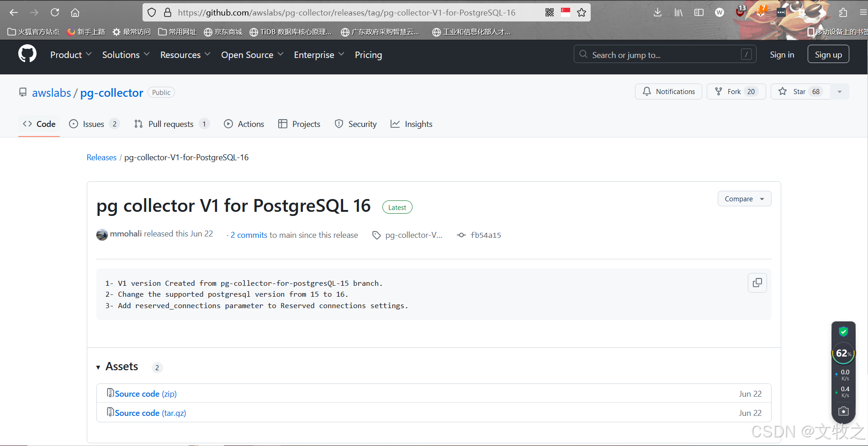
Task: Open the library bookshelf icon
Action: (x=678, y=13)
